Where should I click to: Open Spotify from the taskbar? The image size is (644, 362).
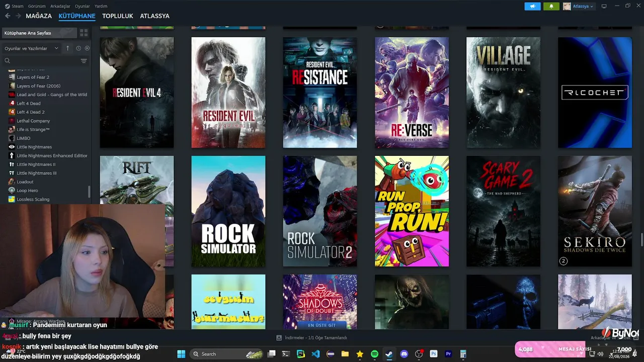tap(374, 354)
